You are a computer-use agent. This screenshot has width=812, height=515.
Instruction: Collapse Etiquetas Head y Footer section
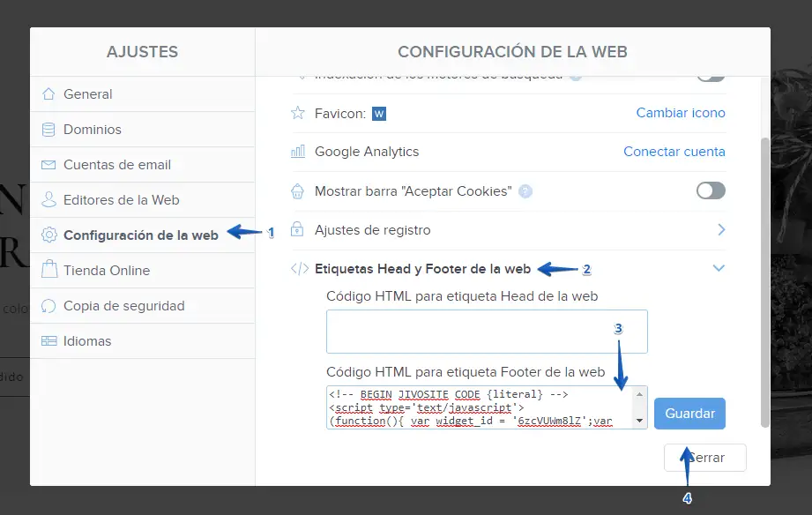(x=719, y=268)
